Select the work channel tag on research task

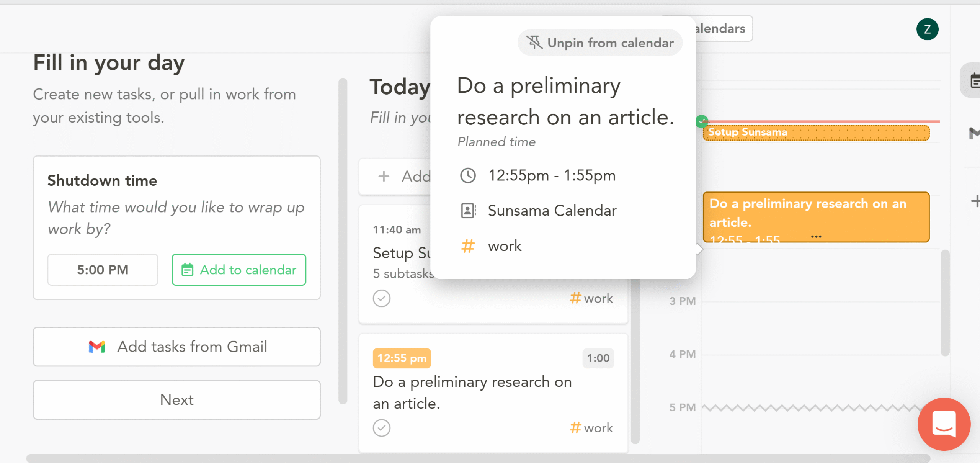591,428
